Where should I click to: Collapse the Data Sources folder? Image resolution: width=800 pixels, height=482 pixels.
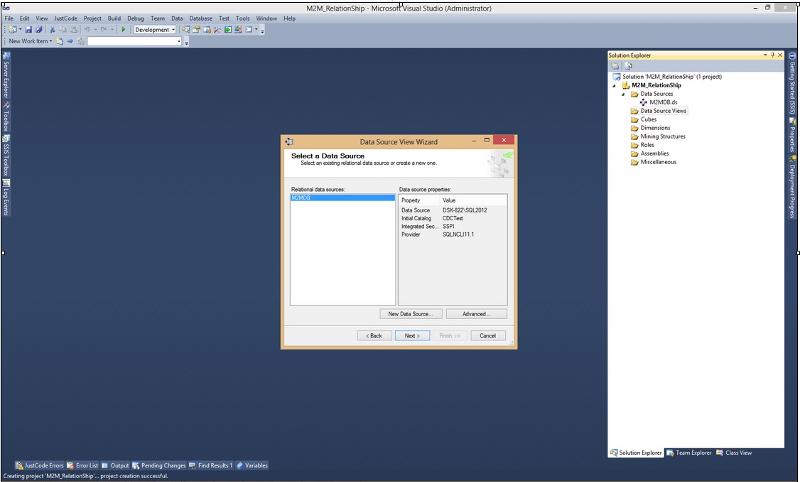click(623, 94)
